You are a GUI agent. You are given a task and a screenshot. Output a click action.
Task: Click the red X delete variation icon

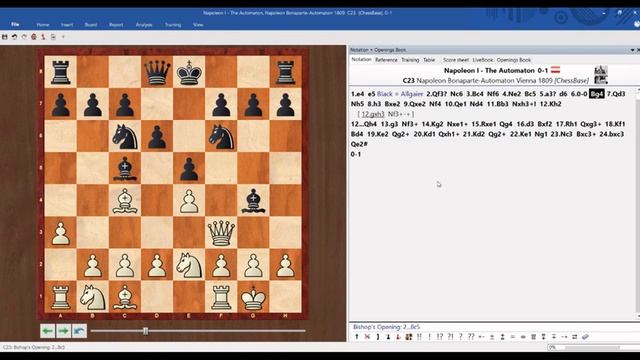(x=367, y=337)
